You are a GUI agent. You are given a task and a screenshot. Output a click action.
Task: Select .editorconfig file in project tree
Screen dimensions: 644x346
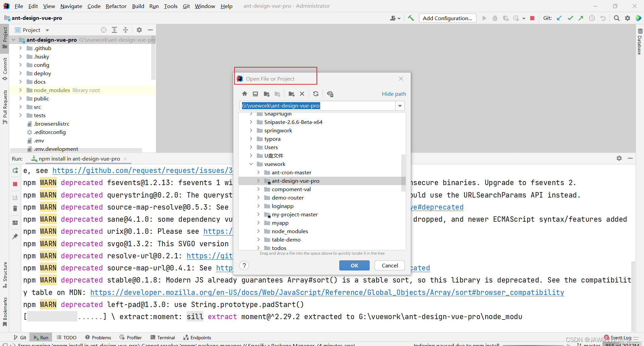50,132
